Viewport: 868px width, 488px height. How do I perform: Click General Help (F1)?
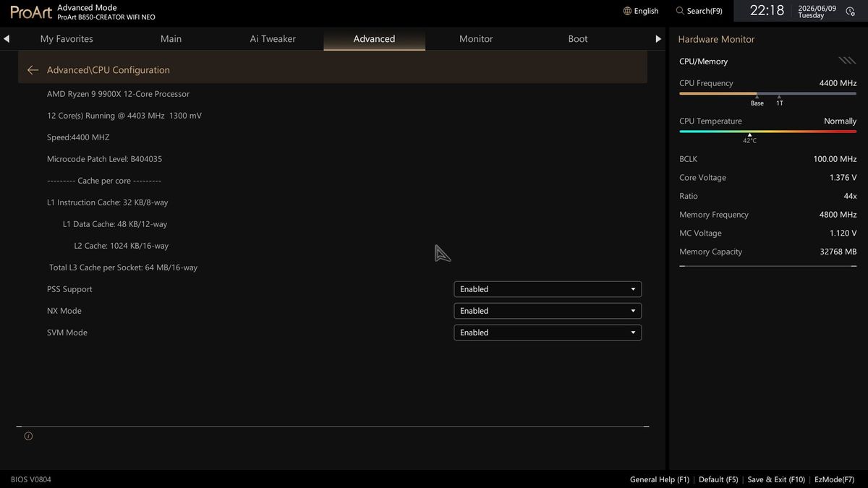pos(660,479)
